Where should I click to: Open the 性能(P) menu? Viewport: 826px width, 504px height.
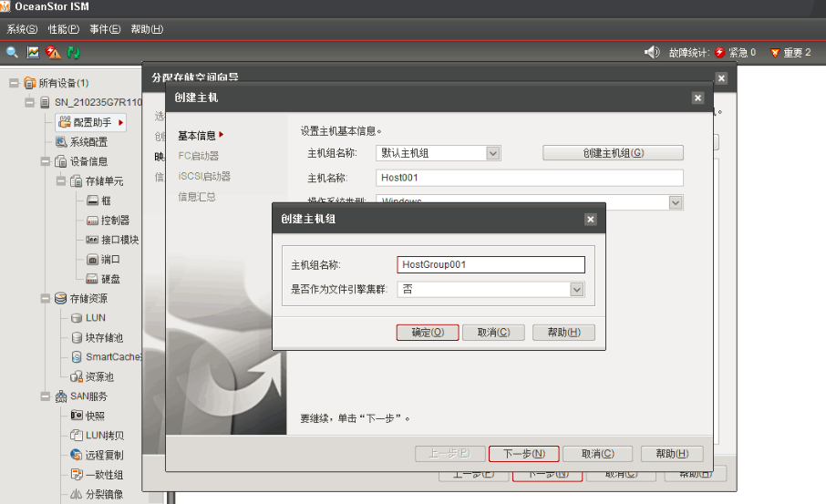64,29
